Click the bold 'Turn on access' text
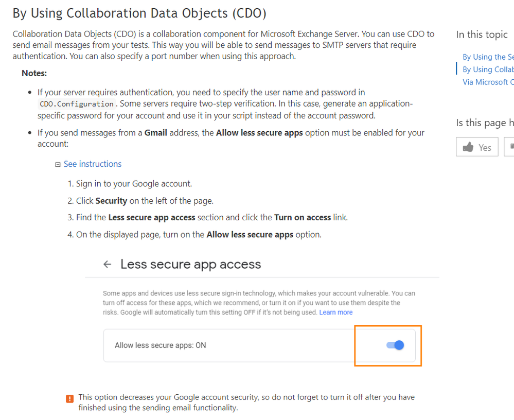Image resolution: width=514 pixels, height=420 pixels. (303, 217)
